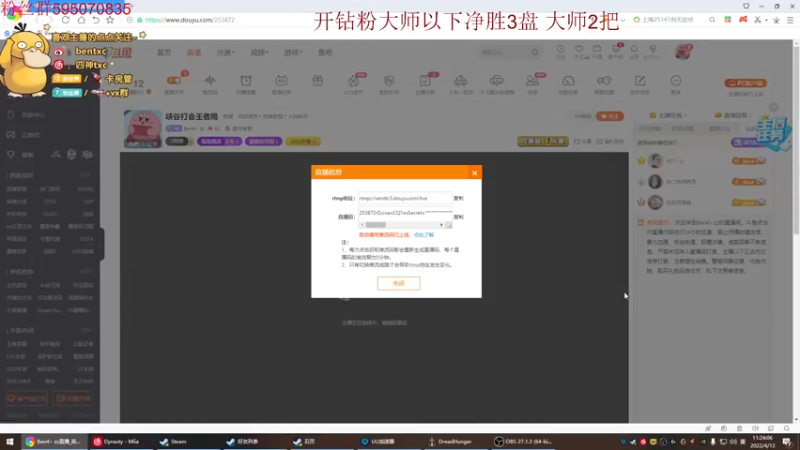Open the blue 点此了解 link
This screenshot has height=450, width=800.
(x=423, y=235)
